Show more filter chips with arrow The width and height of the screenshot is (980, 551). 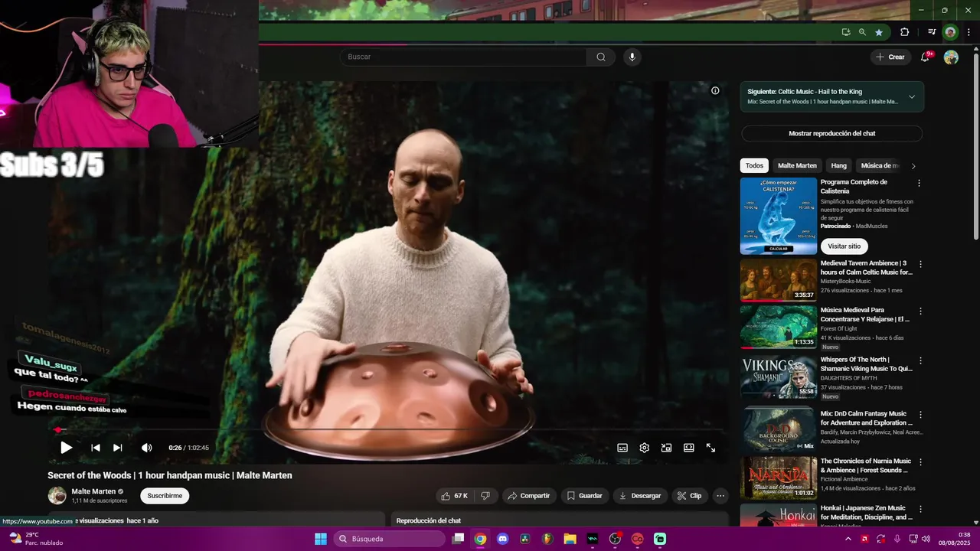pos(913,166)
